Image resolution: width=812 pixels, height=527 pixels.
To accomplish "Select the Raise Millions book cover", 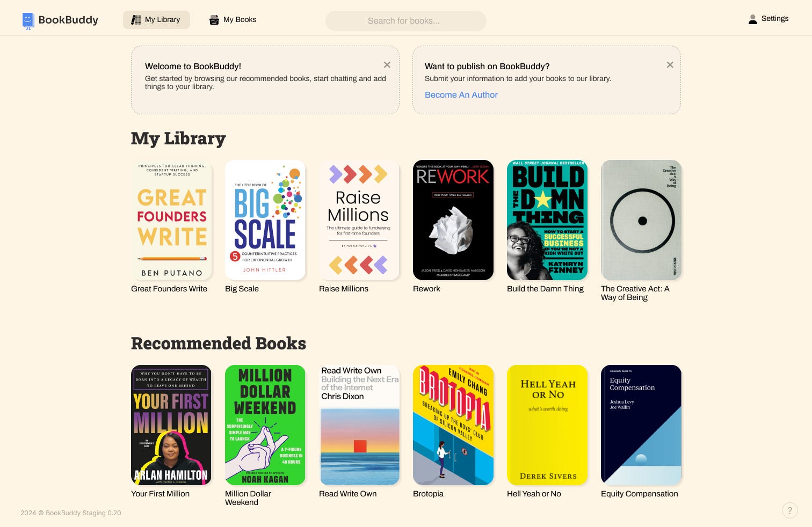I will click(359, 220).
